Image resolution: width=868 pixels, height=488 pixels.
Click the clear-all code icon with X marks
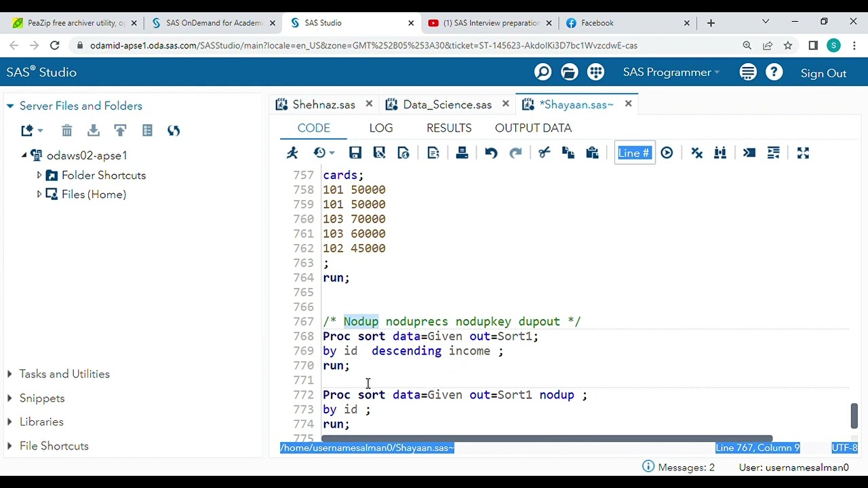pos(696,153)
